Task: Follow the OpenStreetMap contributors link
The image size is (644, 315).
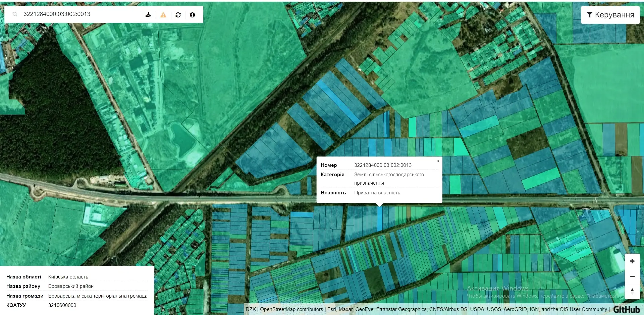Action: coord(291,309)
